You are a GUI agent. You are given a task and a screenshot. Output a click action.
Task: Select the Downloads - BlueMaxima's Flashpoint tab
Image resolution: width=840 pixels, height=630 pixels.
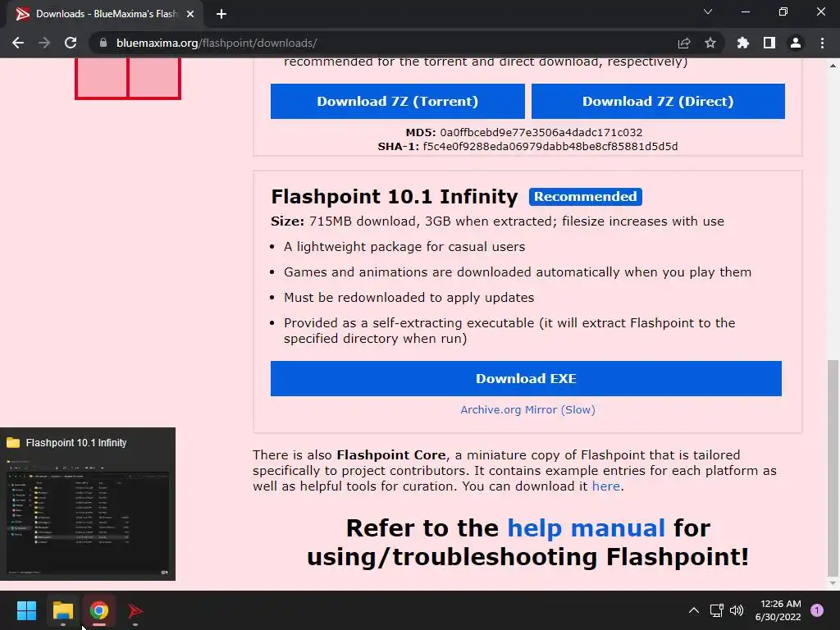[104, 14]
